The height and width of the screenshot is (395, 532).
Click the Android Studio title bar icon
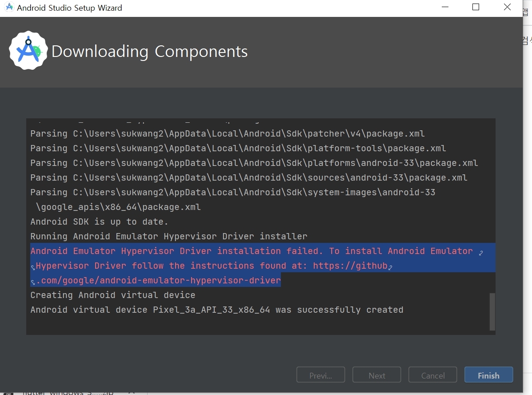point(9,7)
